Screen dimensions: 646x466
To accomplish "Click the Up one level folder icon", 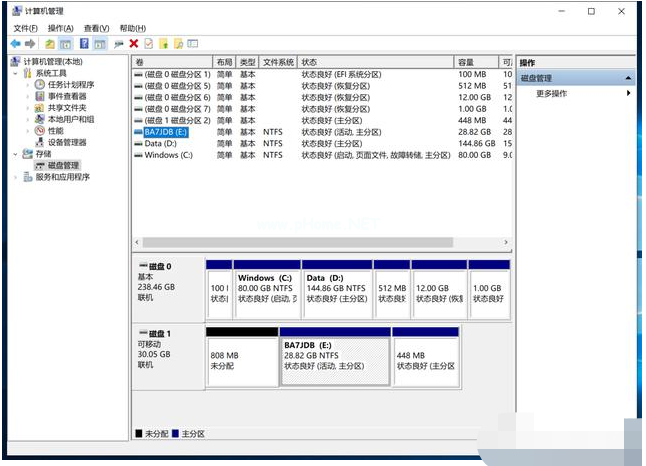I will coord(49,44).
